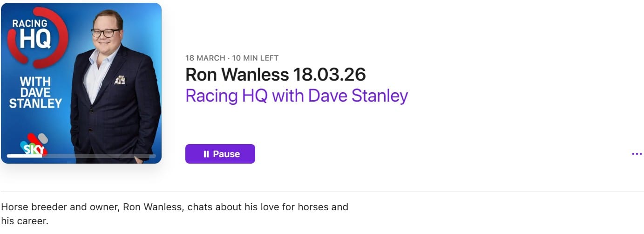
Task: Click the played portion of the progress bar
Action: (23, 156)
